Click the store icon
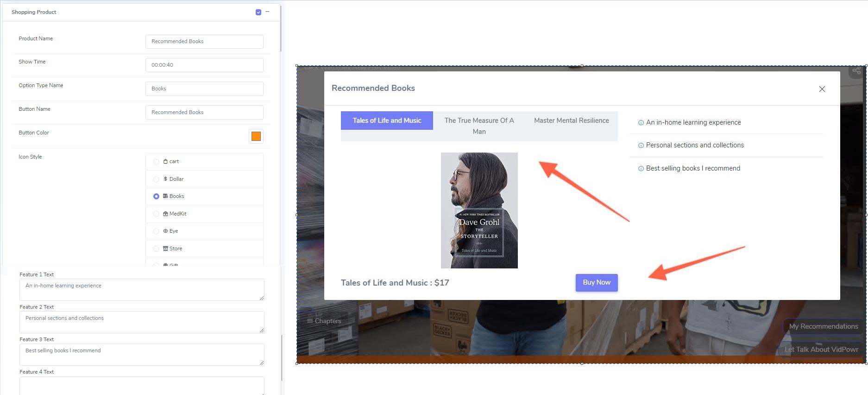The image size is (868, 395). (165, 248)
